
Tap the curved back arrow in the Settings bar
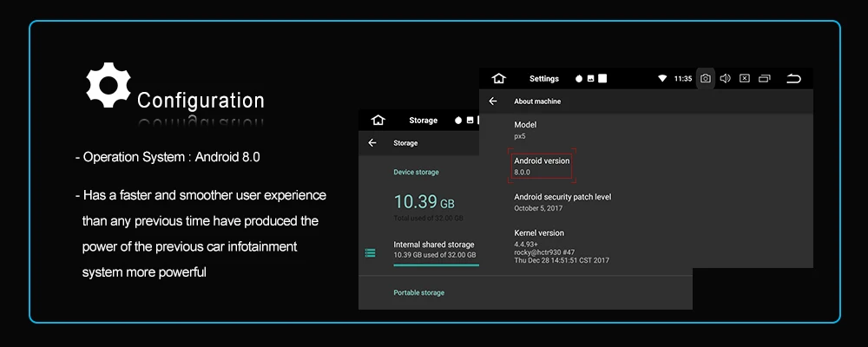pos(794,79)
